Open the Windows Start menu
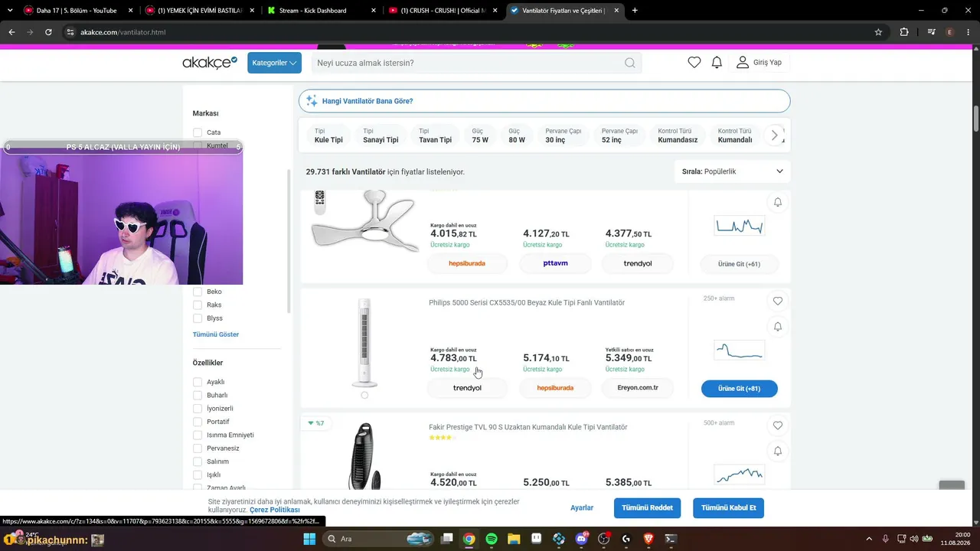 tap(310, 539)
